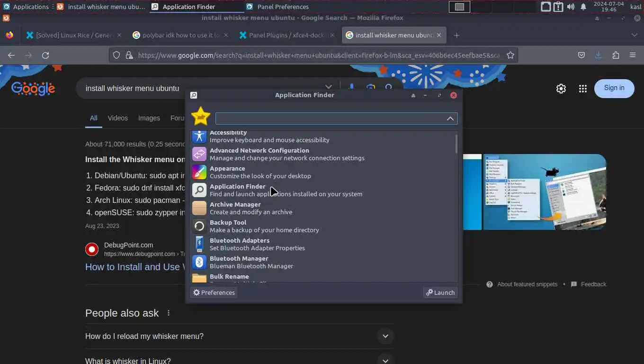644x364 pixels.
Task: Show site security lock information
Action: [129, 55]
